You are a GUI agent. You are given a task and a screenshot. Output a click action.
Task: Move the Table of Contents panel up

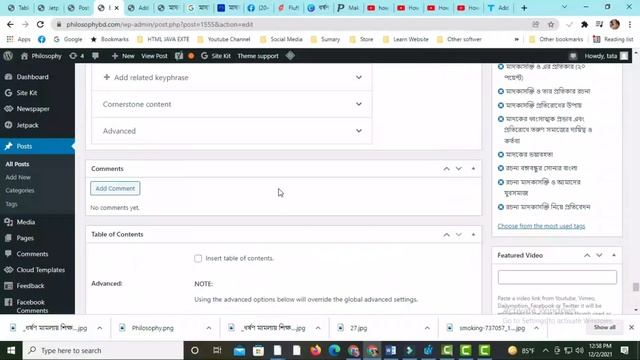click(x=447, y=235)
